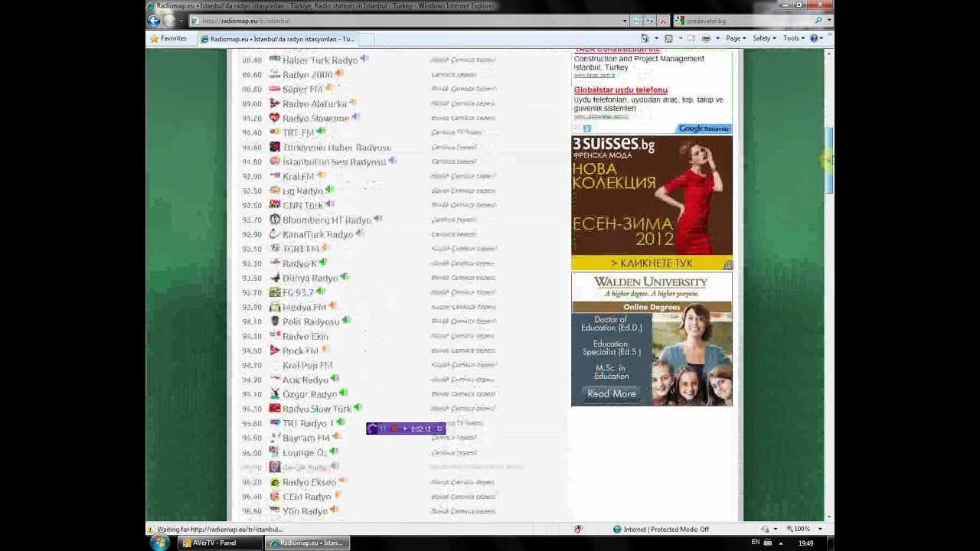Open the Süper FM station link

[302, 89]
